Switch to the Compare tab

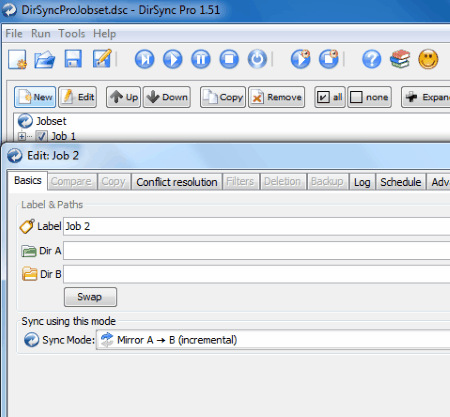71,182
